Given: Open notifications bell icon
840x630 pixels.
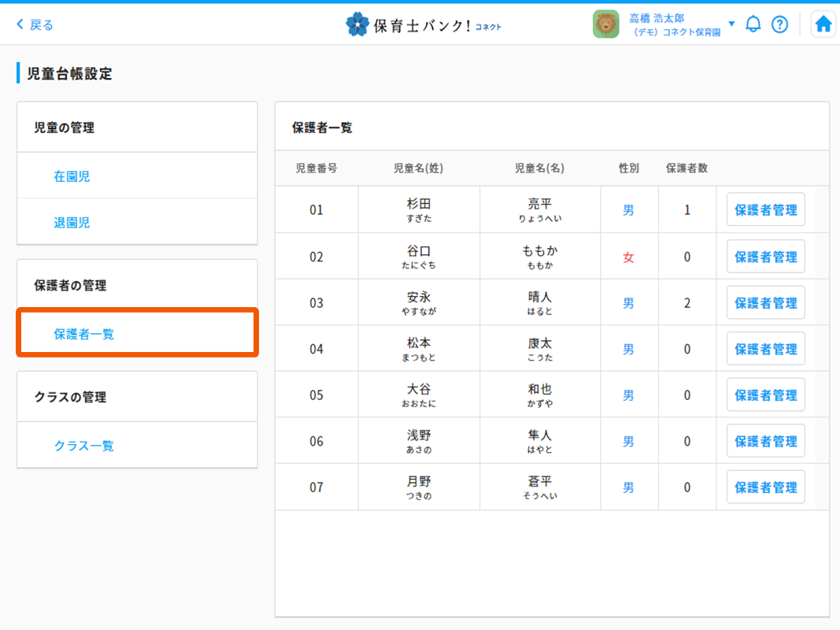Looking at the screenshot, I should 753,24.
